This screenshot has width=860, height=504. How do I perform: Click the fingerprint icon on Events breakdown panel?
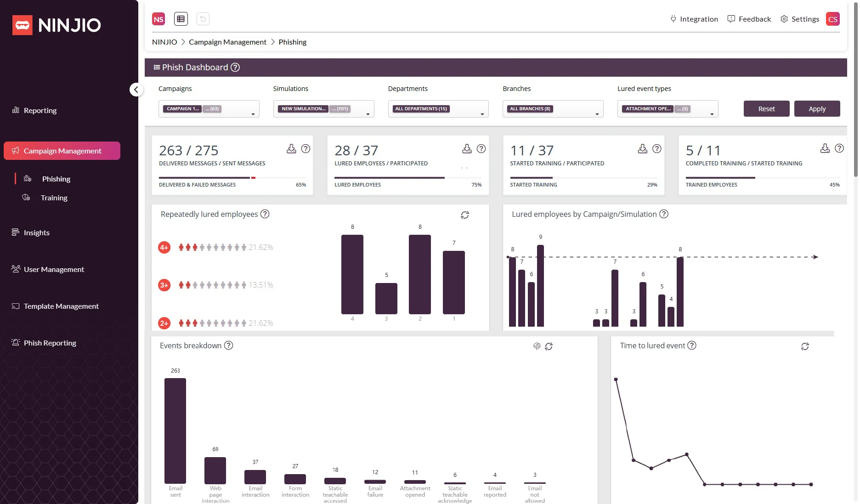click(x=536, y=346)
